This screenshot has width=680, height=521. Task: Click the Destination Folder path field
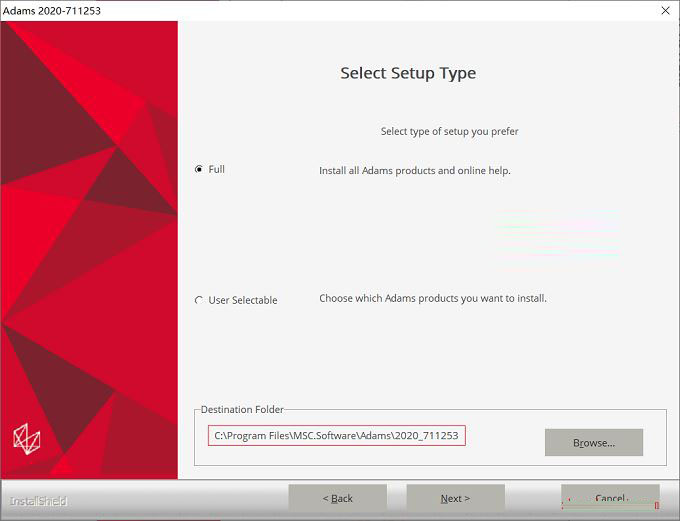point(337,436)
